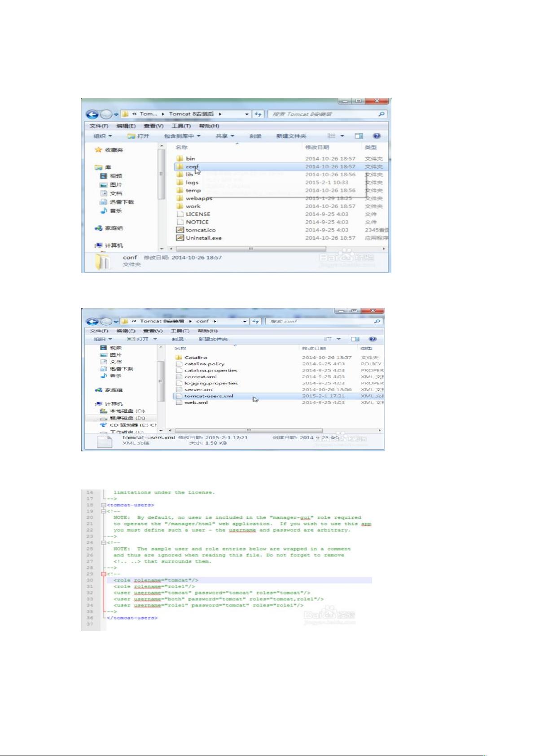Open 编辑(E) menu in Tomcat 8安装后 window

(x=126, y=126)
